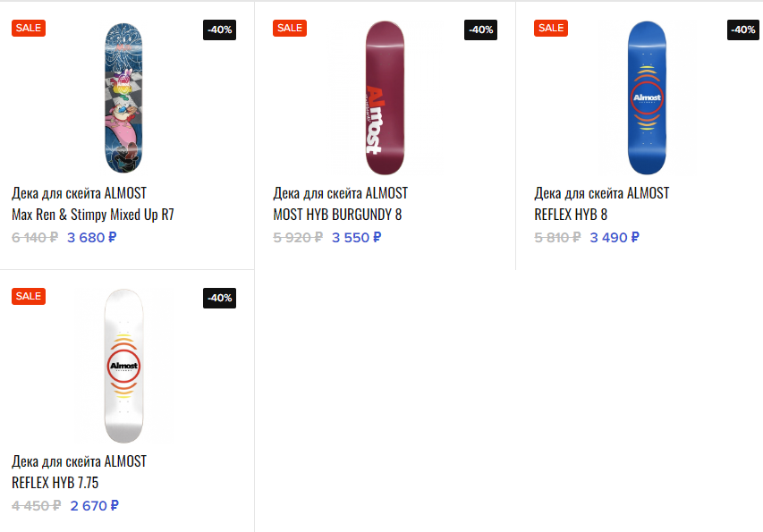Image resolution: width=763 pixels, height=532 pixels.
Task: Click the 2 670 ₽ sale price
Action: click(94, 506)
